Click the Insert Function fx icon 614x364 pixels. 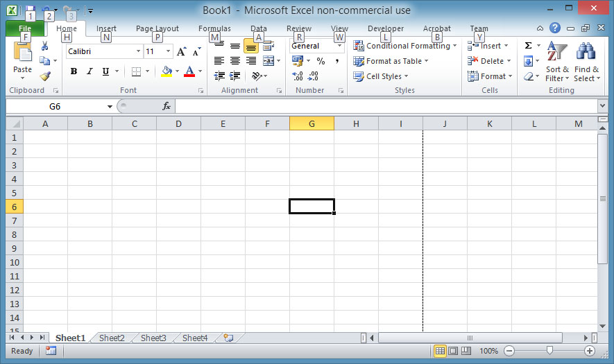click(167, 106)
